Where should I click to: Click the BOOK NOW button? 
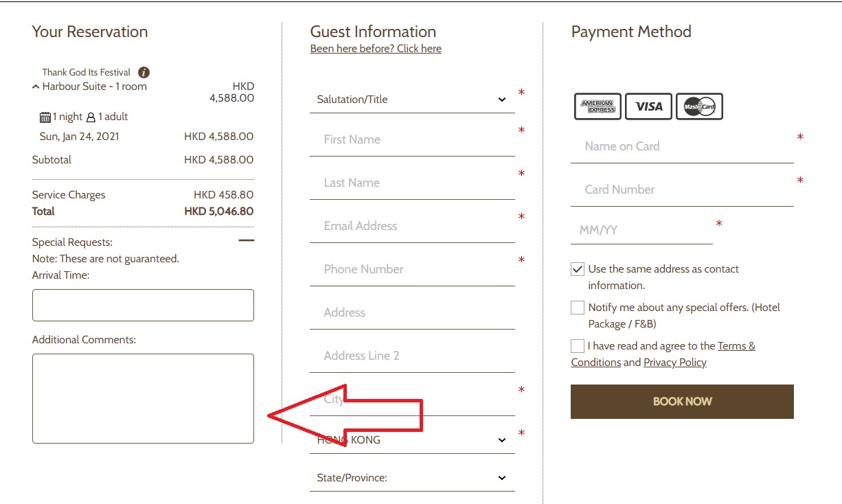click(682, 402)
